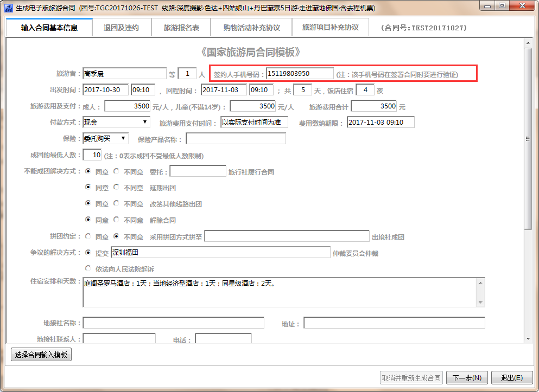Image resolution: width=539 pixels, height=392 pixels.
Task: Click the 出发时间 time field 09:10
Action: (x=143, y=90)
